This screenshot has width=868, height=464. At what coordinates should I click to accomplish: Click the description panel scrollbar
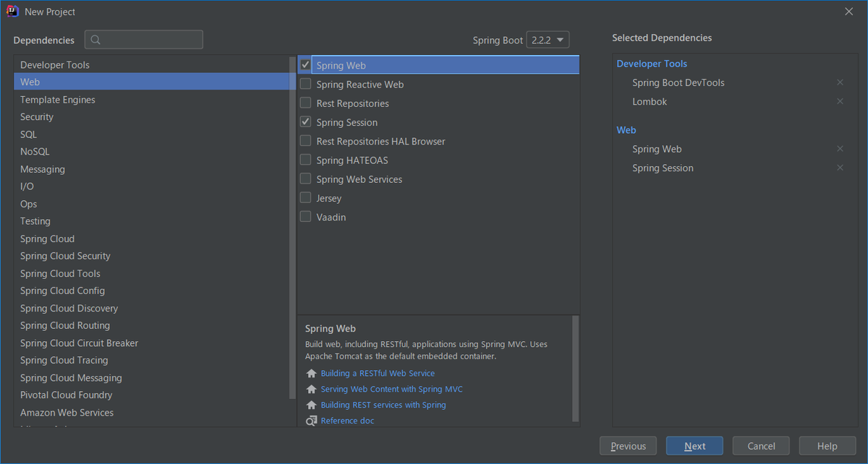[x=576, y=368]
